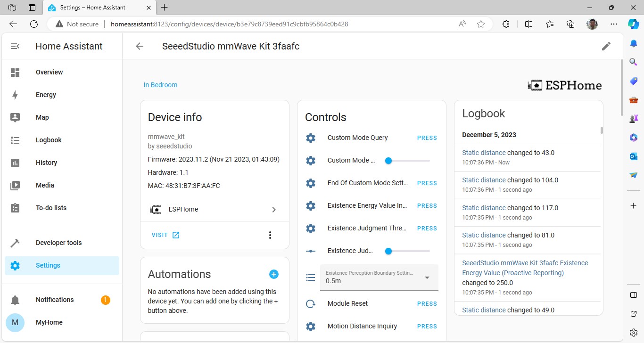Click the End Of Custom Mode gear icon
This screenshot has width=644, height=343.
pos(311,183)
